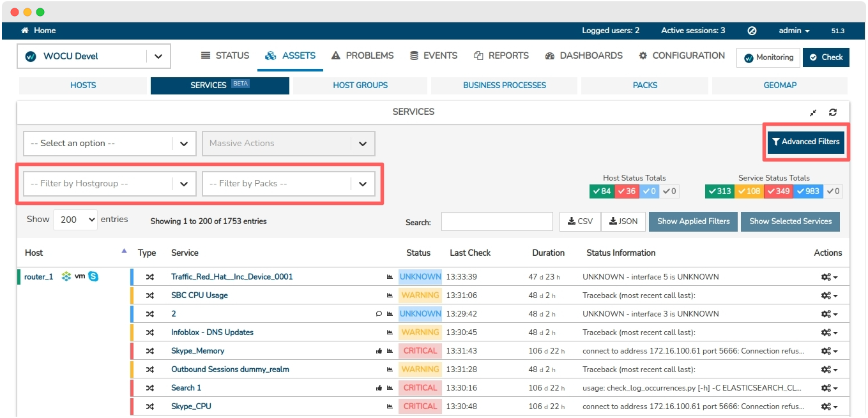Open the admin user dropdown
This screenshot has width=868, height=418.
(794, 31)
